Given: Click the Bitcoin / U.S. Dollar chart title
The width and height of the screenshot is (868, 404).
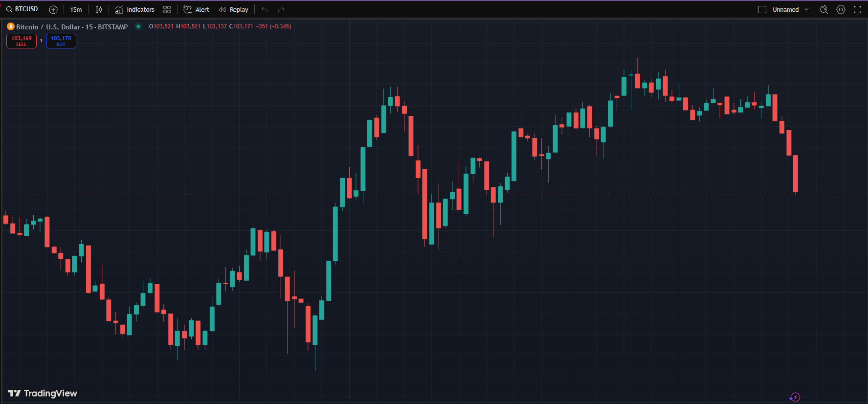Looking at the screenshot, I should coord(71,27).
